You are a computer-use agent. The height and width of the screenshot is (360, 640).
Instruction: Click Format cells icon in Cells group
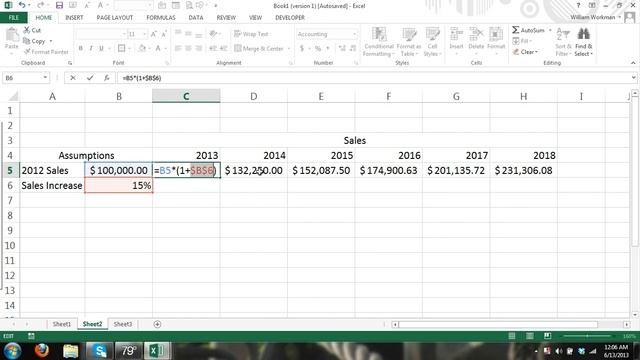[x=496, y=35]
